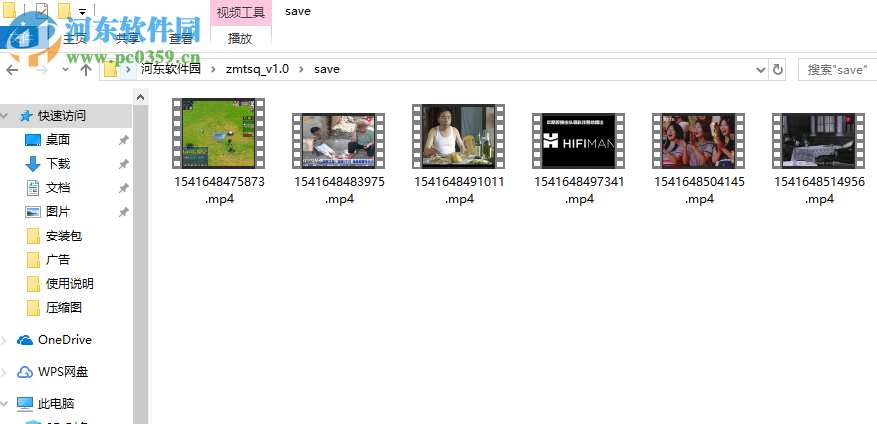Click the 此电脑 computer icon
This screenshot has height=424, width=877.
click(x=25, y=403)
